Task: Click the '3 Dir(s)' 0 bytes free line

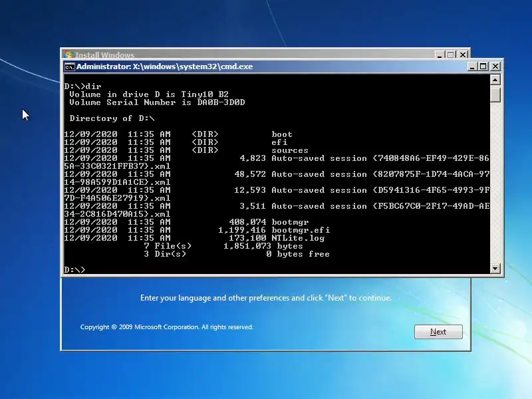Action: (x=237, y=254)
